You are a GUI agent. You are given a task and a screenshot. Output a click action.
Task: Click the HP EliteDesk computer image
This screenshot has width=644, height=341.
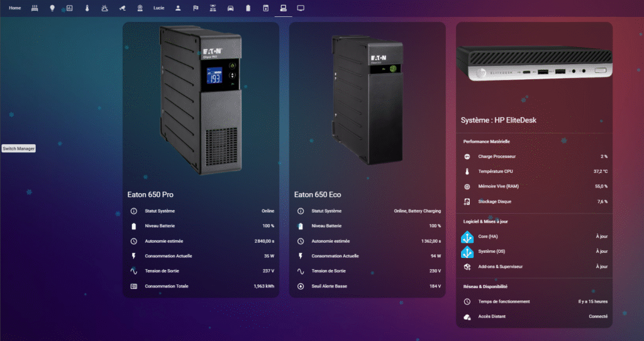pyautogui.click(x=534, y=63)
